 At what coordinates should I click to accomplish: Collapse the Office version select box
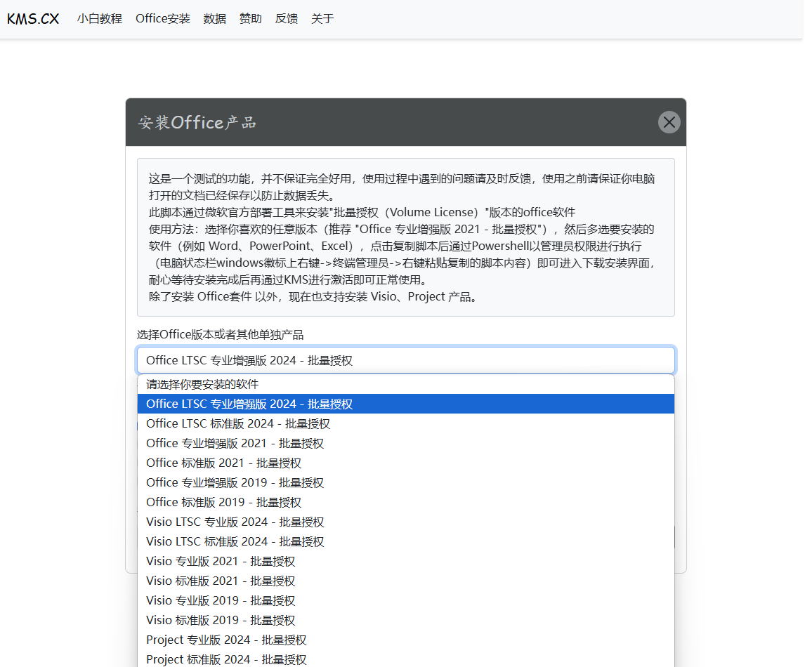click(x=405, y=360)
